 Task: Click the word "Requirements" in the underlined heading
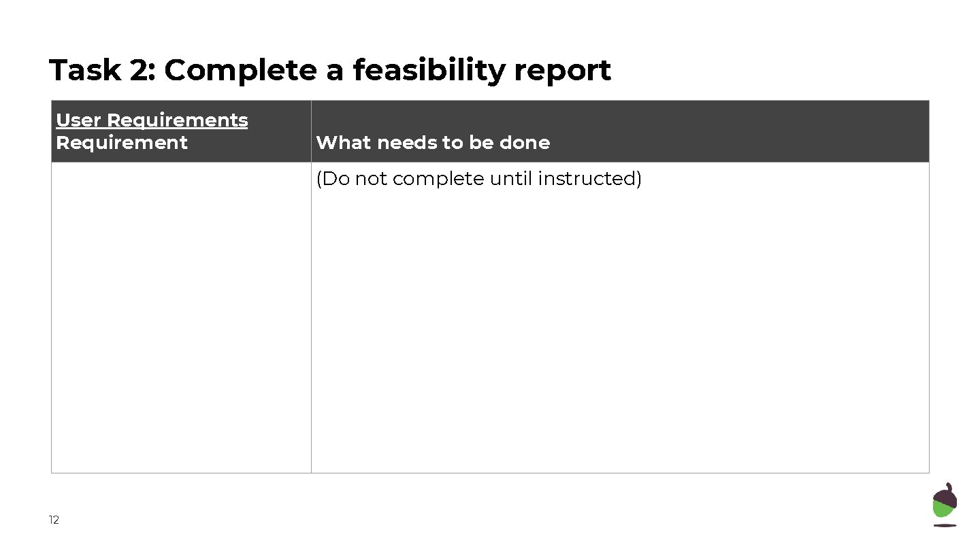pos(177,120)
